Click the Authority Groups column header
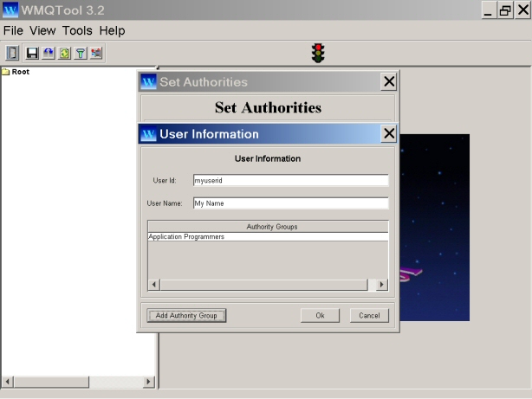 [x=268, y=227]
